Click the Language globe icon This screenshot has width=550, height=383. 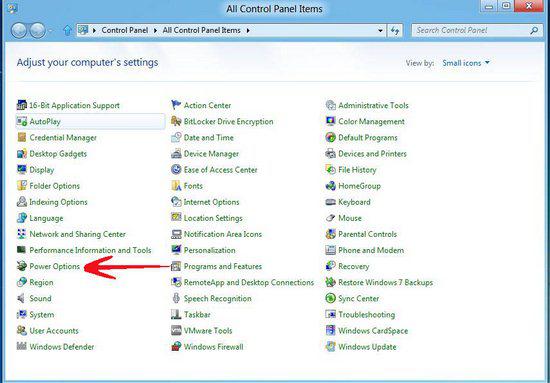tap(22, 218)
